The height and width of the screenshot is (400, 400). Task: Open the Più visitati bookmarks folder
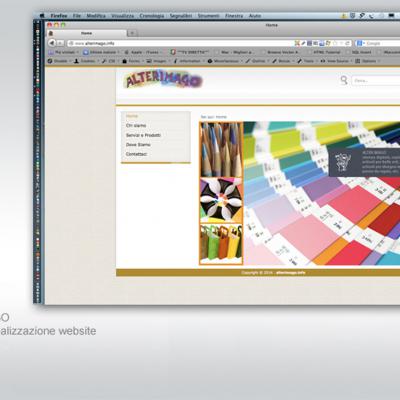coord(63,52)
